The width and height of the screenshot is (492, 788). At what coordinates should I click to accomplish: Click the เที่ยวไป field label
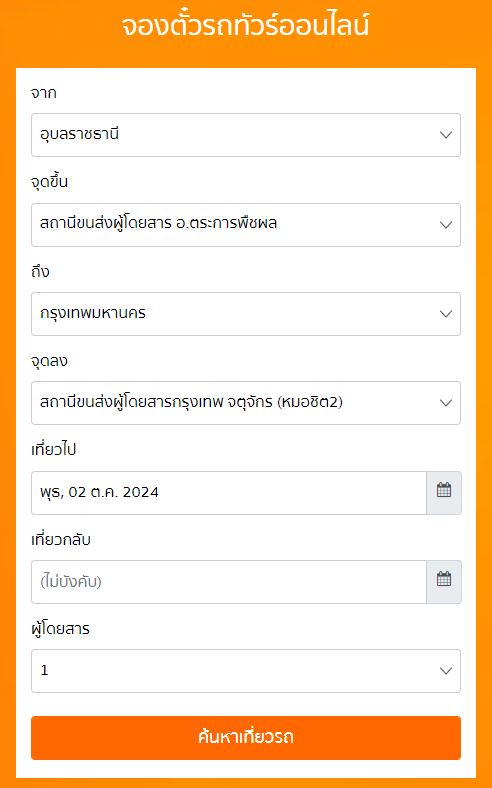click(x=53, y=450)
